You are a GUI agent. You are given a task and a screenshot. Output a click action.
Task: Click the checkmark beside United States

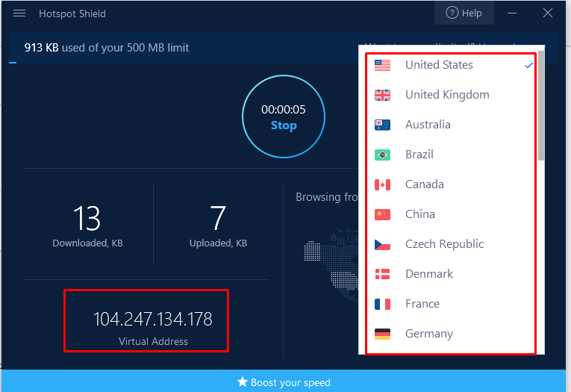[528, 66]
